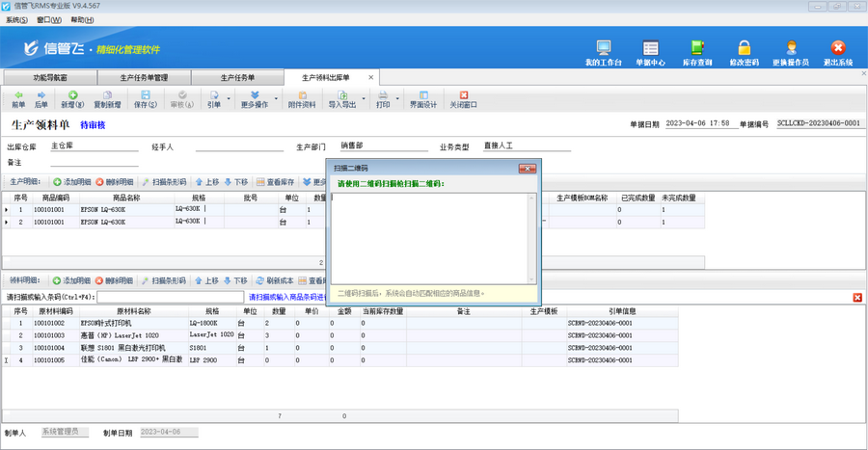Click 添加明细 in 领料明细 section

coord(72,280)
